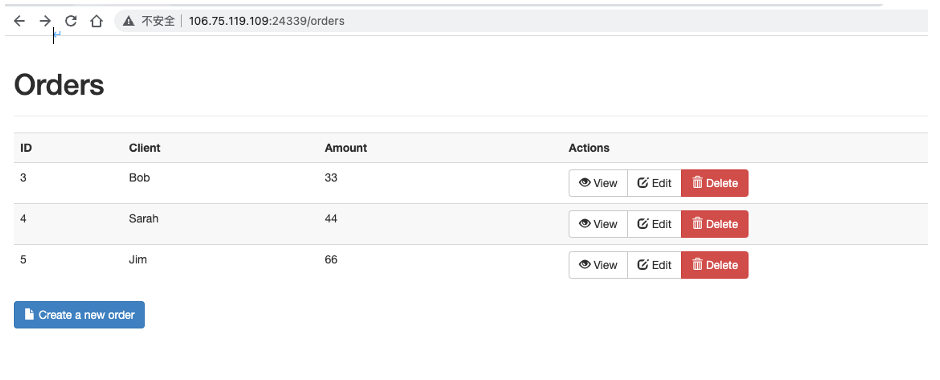Delete Bob's order
This screenshot has height=380, width=940.
pos(715,183)
